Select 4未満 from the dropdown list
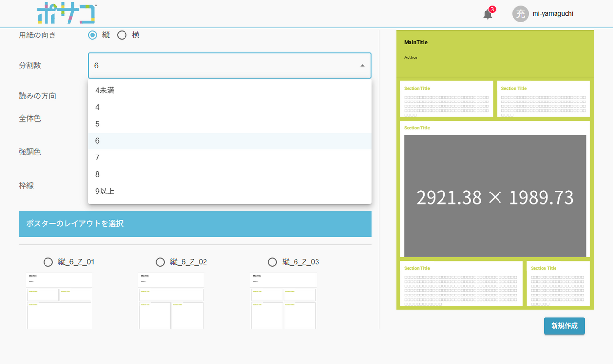The width and height of the screenshot is (613, 364). point(105,90)
